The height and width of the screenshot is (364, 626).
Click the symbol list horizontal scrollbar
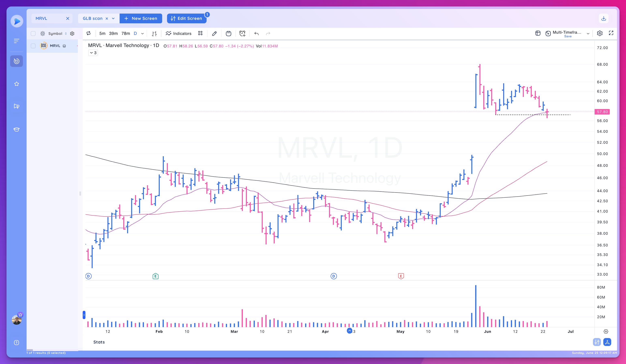click(30, 350)
